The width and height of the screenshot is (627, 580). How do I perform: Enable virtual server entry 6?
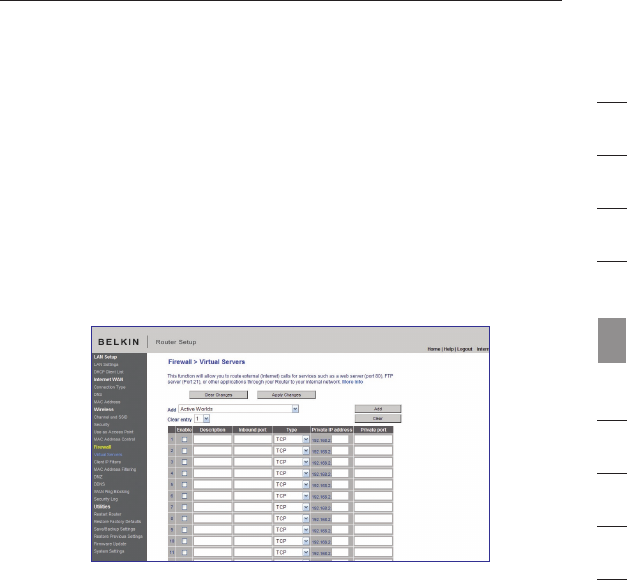tap(184, 496)
